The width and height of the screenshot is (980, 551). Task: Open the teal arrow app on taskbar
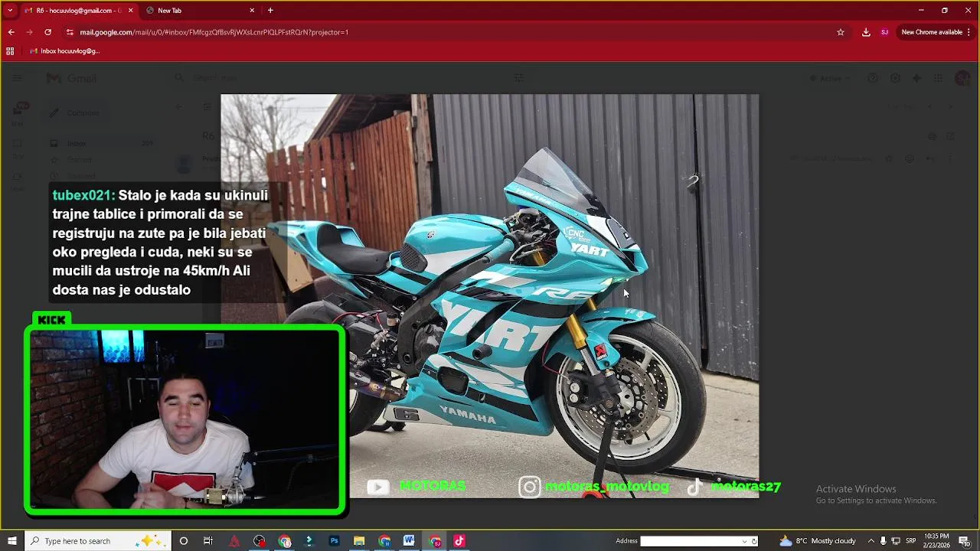click(309, 541)
